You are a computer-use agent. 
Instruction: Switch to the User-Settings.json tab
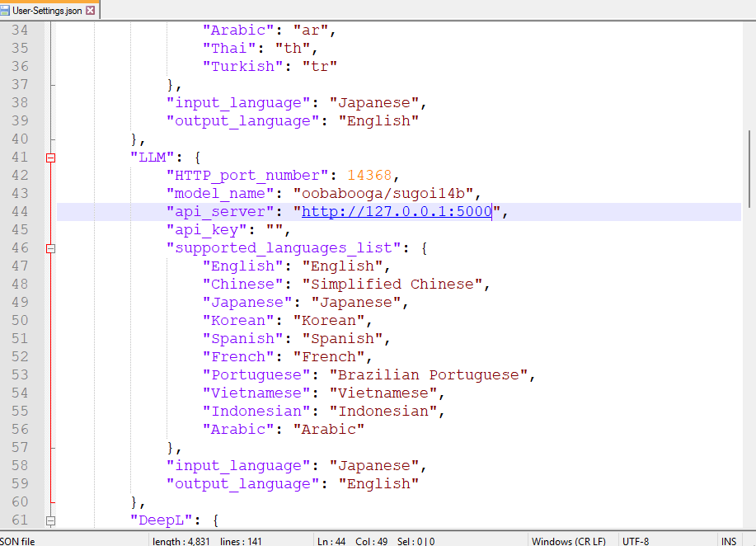[47, 10]
